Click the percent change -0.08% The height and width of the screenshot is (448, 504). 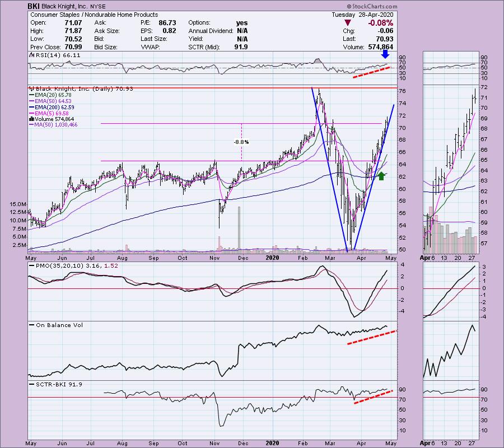[x=381, y=23]
